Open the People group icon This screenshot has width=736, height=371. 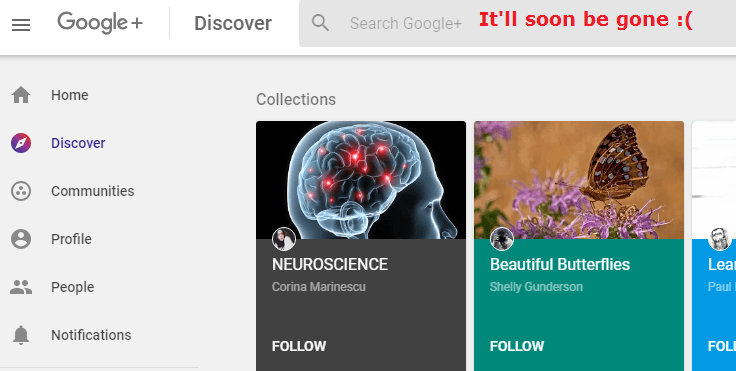(21, 287)
